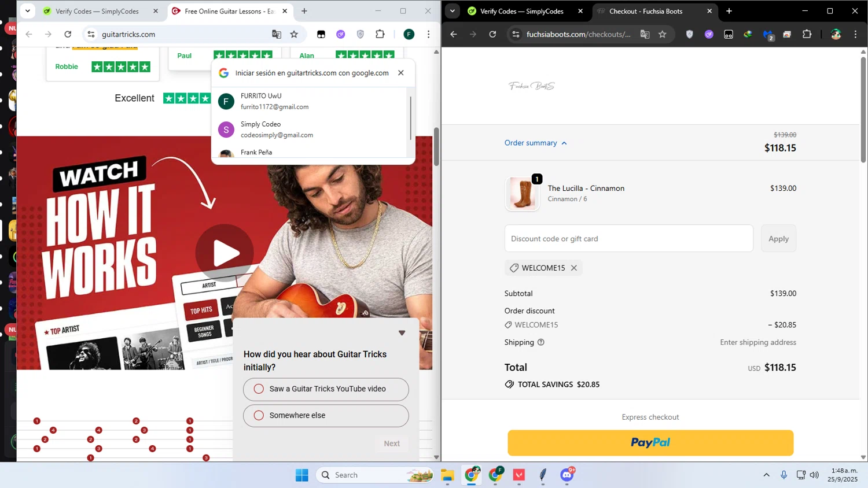The height and width of the screenshot is (488, 868).
Task: Collapse the survey popup arrow
Action: 402,333
